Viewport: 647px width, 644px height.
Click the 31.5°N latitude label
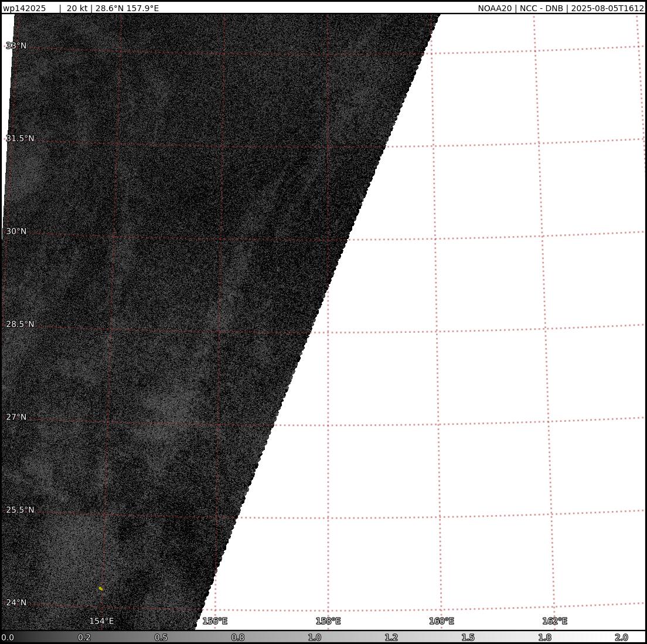click(20, 138)
